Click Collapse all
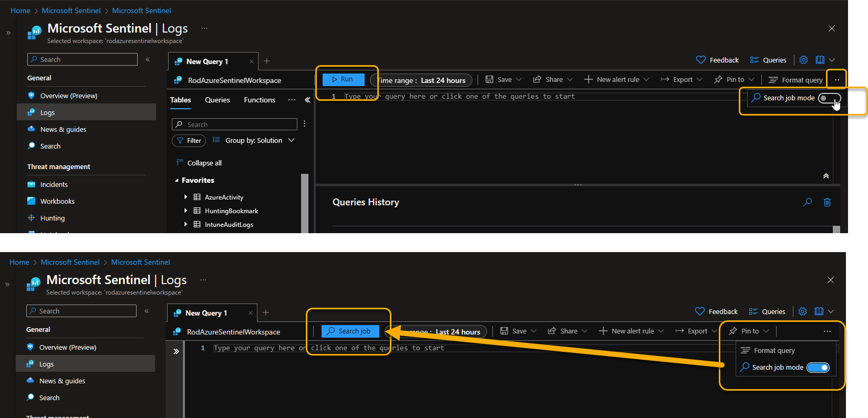The image size is (868, 418). pyautogui.click(x=199, y=163)
